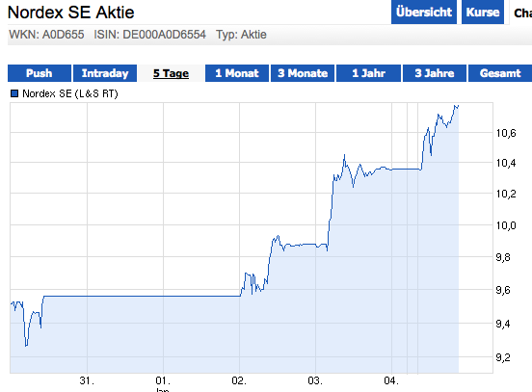Image resolution: width=532 pixels, height=392 pixels.
Task: Select the 3 Monate chart range
Action: pyautogui.click(x=303, y=73)
